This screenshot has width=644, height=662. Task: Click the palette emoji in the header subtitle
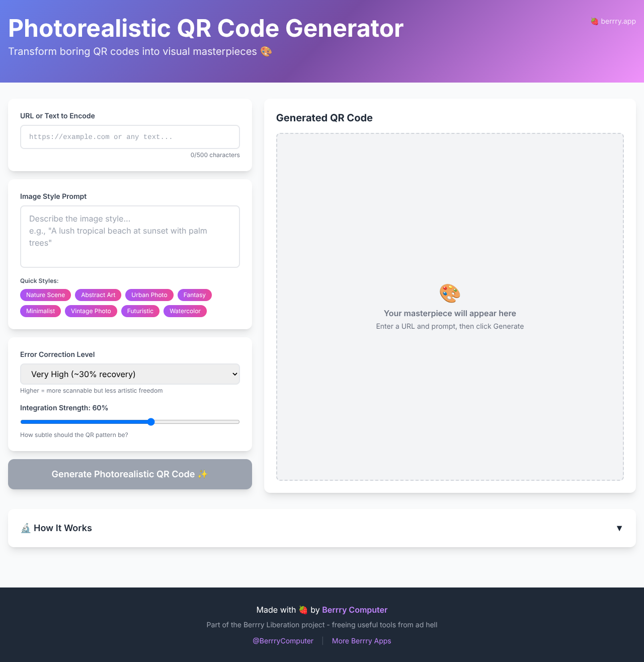(x=266, y=51)
